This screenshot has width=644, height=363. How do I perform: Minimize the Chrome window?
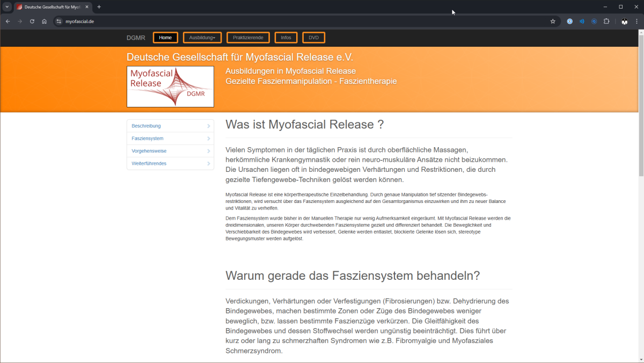pos(605,7)
